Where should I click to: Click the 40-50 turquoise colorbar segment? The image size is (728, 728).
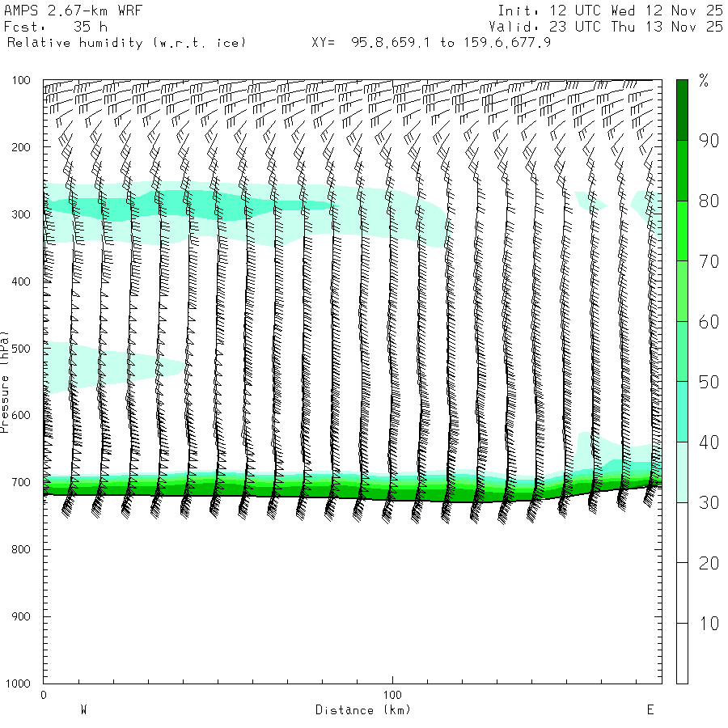pos(682,412)
